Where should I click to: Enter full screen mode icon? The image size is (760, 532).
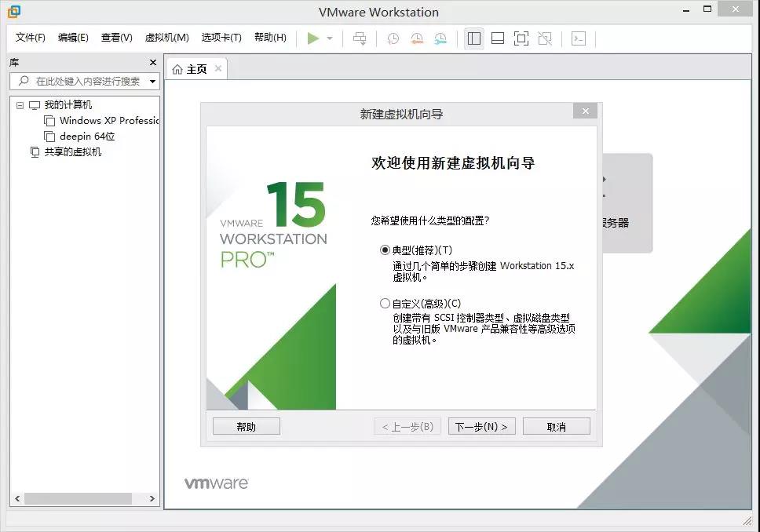tap(521, 38)
